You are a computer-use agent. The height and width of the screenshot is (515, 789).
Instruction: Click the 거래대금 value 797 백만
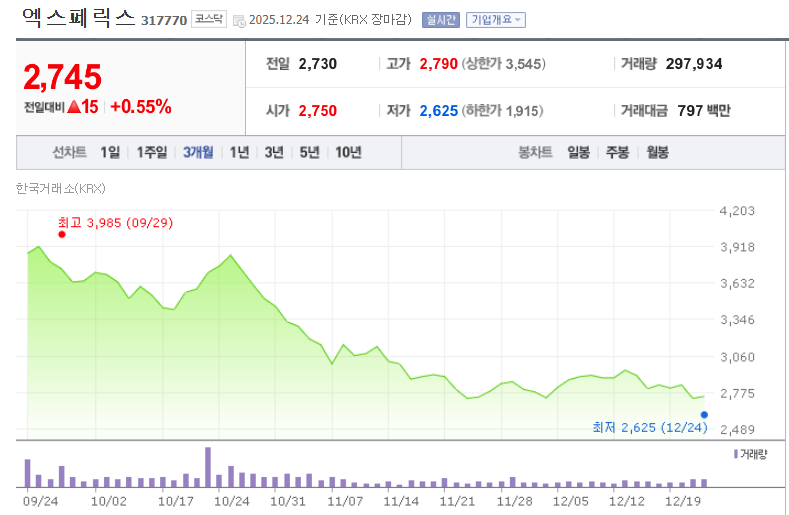(x=704, y=111)
